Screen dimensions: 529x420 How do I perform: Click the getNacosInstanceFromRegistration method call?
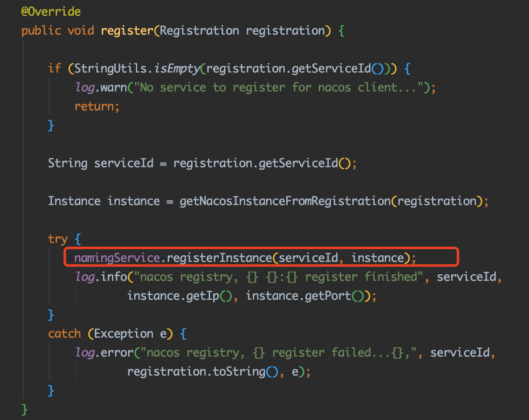pos(285,201)
